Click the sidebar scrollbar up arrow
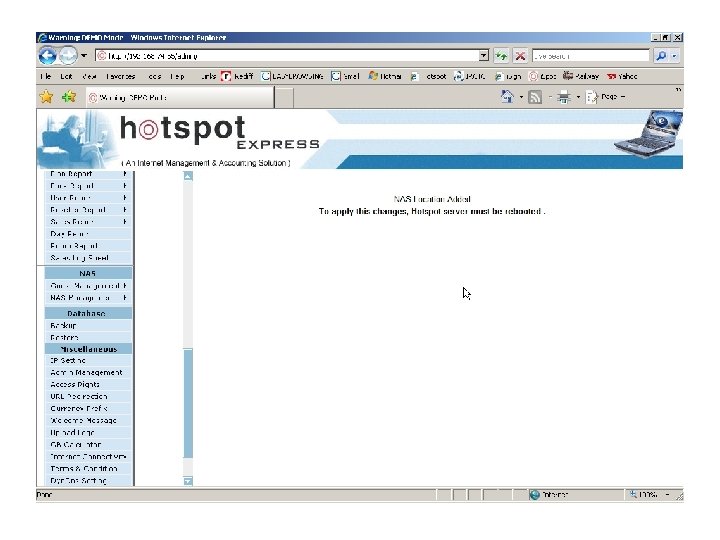Screen dimensions: 720x540 [x=188, y=176]
